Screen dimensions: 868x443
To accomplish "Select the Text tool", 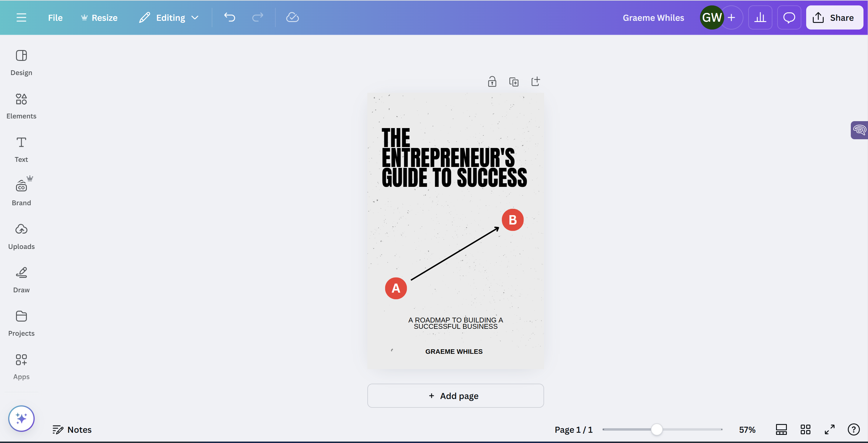I will [21, 149].
